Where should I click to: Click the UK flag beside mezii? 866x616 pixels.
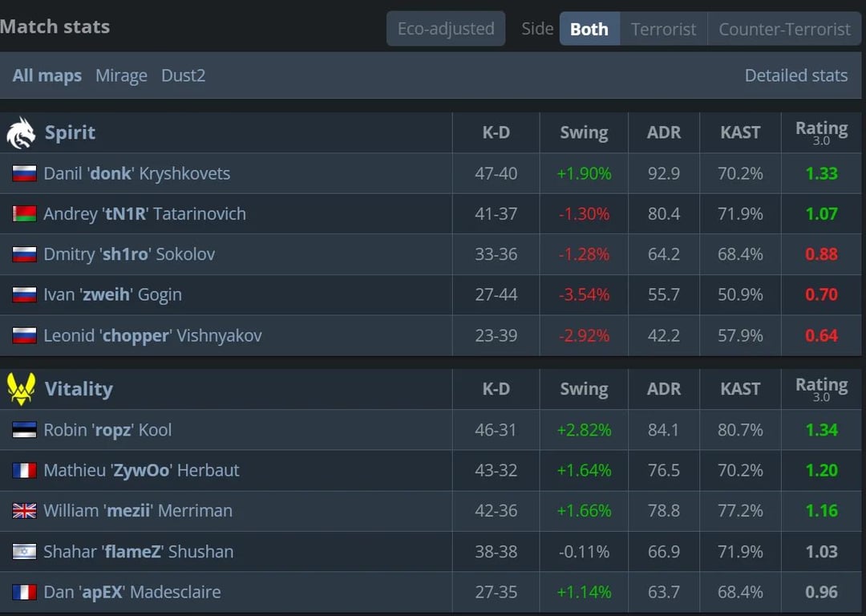[x=24, y=511]
